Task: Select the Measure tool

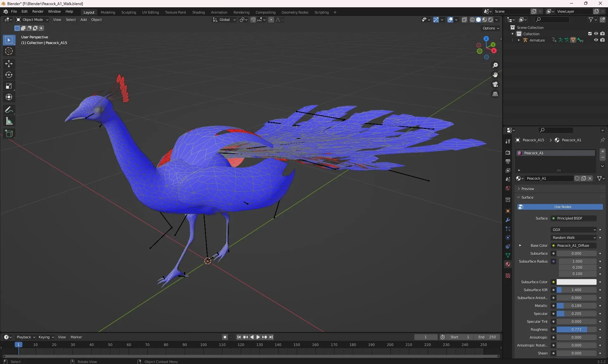Action: click(x=9, y=121)
